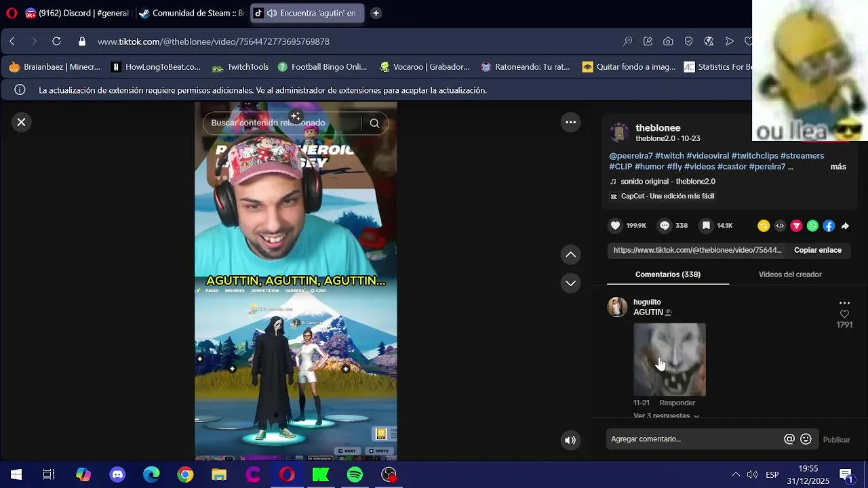
Task: Select the Encuentra 'agutin' en TikTok tab
Action: [x=307, y=13]
